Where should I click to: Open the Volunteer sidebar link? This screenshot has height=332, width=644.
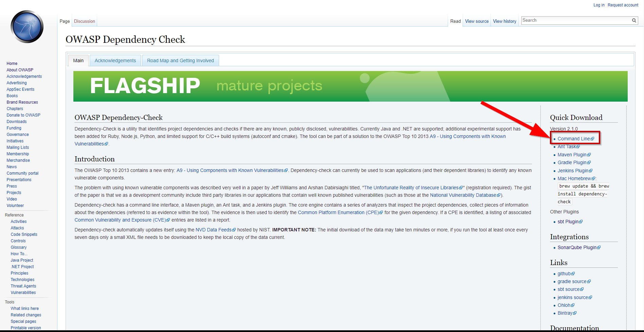pyautogui.click(x=15, y=206)
